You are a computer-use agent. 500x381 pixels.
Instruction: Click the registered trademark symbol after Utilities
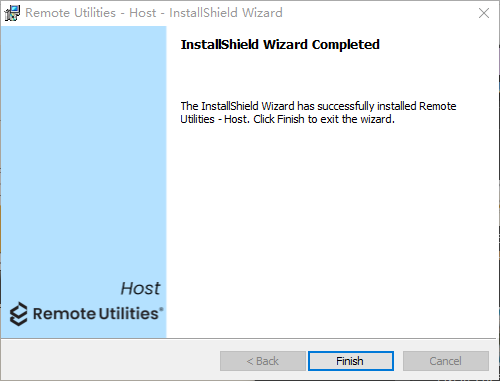(x=161, y=309)
